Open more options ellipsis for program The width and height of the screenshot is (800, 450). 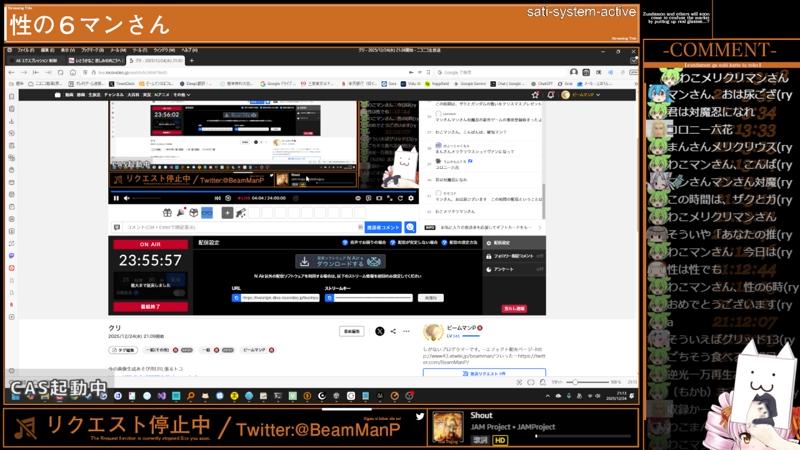point(406,331)
